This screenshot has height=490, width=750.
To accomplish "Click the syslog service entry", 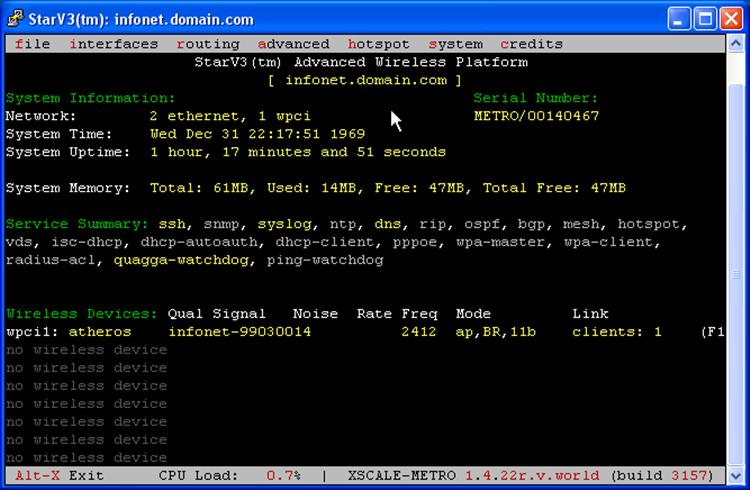I will coord(285,224).
